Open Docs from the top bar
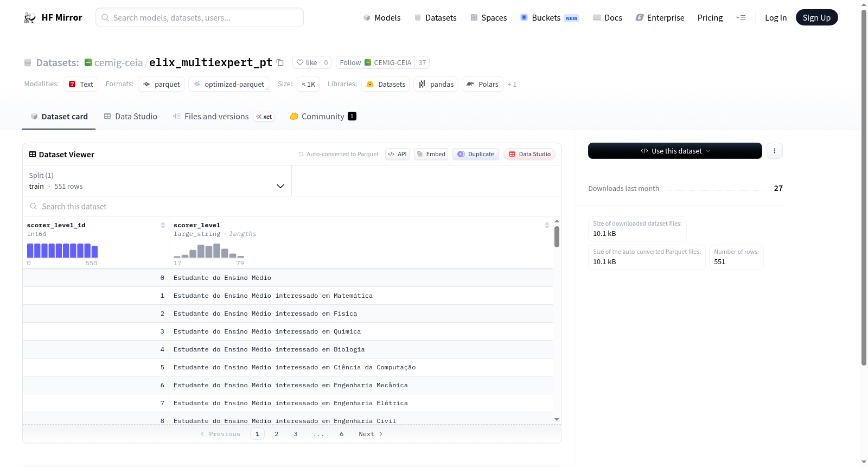Screen dimensions: 868x467 (607, 18)
